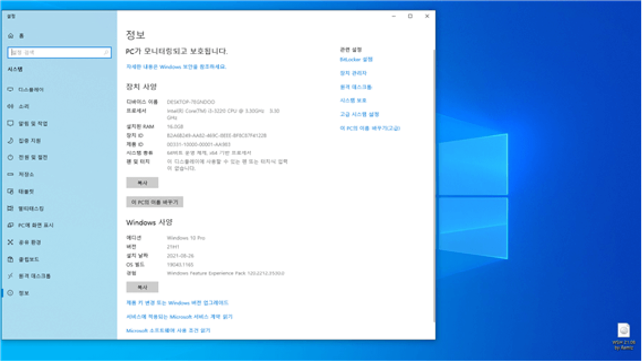Open 원격 데스크톱 link under related settings
644x362 pixels.
coord(357,87)
